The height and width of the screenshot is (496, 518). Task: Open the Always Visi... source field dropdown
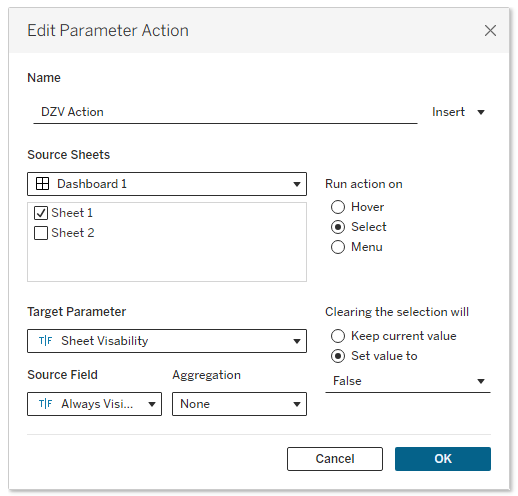pos(94,404)
